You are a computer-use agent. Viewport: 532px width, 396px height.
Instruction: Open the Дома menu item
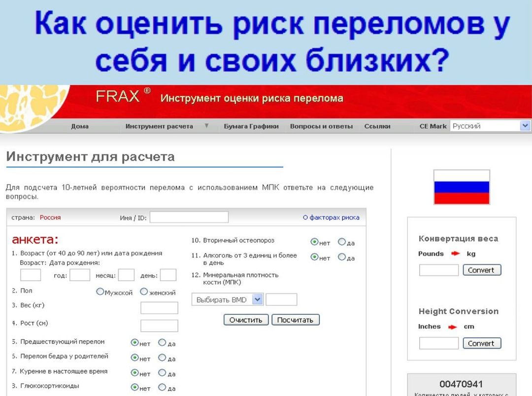click(80, 126)
